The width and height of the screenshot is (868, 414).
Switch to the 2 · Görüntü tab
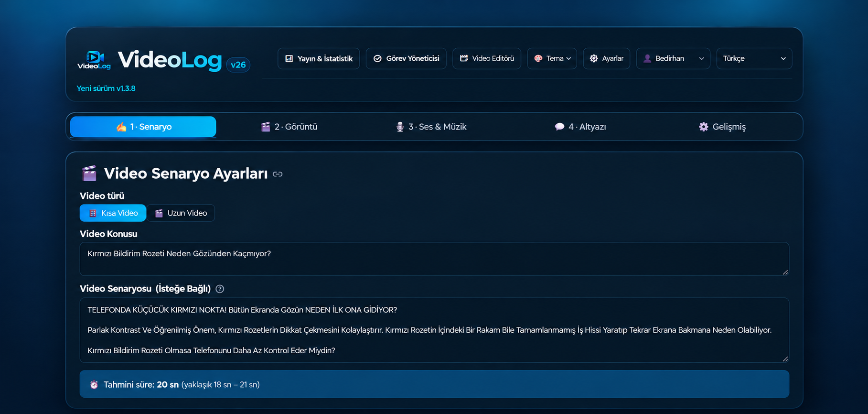click(289, 127)
